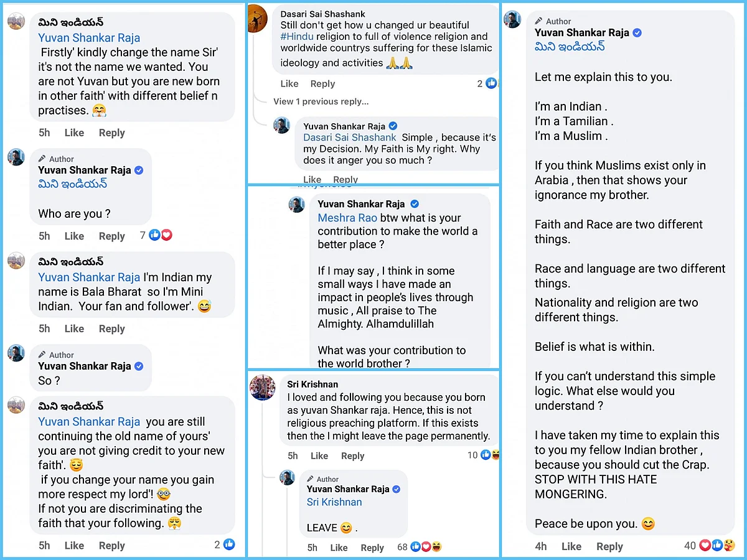Like Sri Krishnan's comment
The height and width of the screenshot is (560, 747).
pos(319,455)
